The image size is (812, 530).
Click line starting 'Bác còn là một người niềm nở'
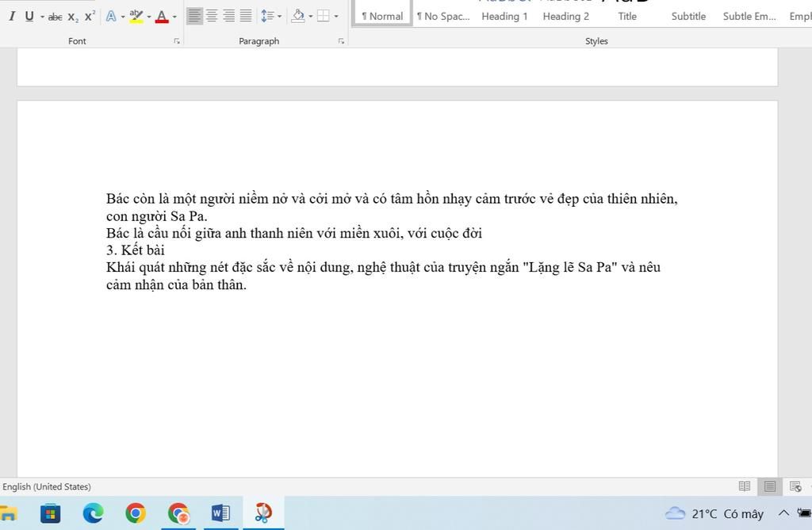pyautogui.click(x=392, y=199)
